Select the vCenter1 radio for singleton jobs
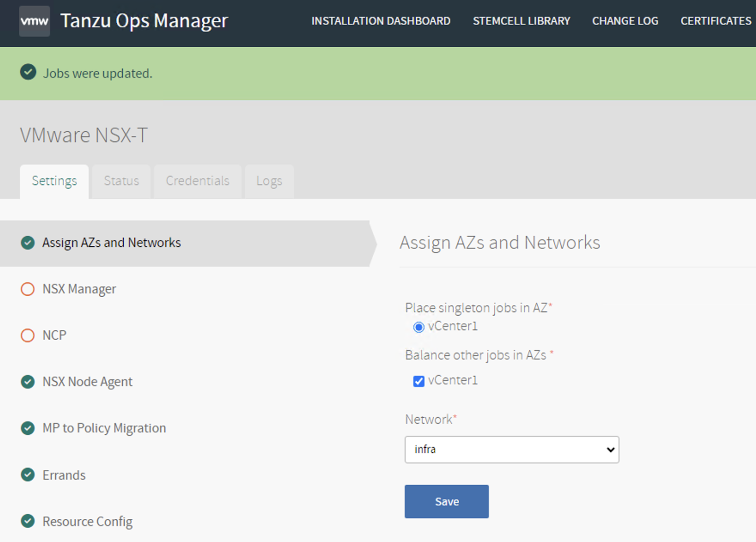 419,327
